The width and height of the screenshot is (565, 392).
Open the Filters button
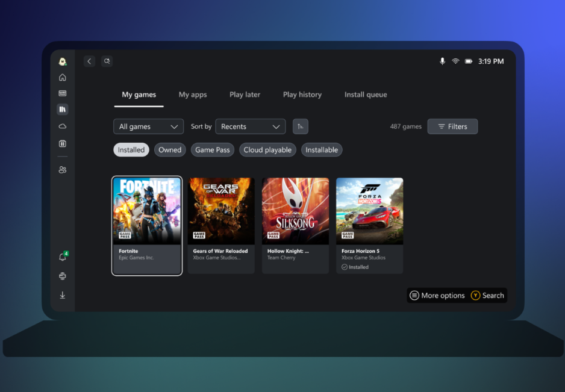[452, 126]
